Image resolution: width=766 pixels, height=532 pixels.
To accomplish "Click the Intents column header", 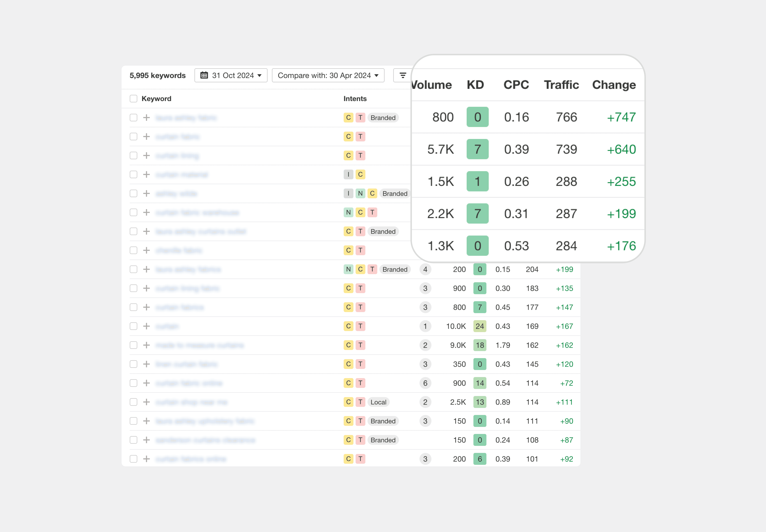I will coord(355,99).
